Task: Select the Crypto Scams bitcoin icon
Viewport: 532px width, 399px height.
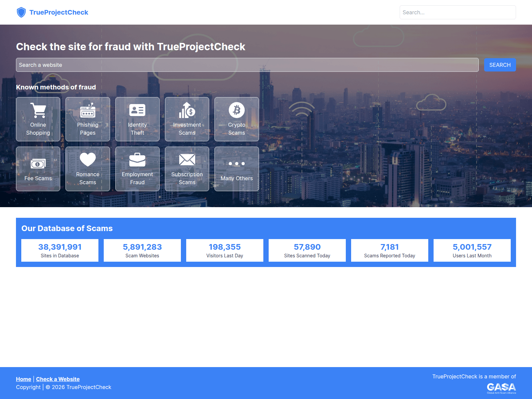Action: tap(237, 110)
